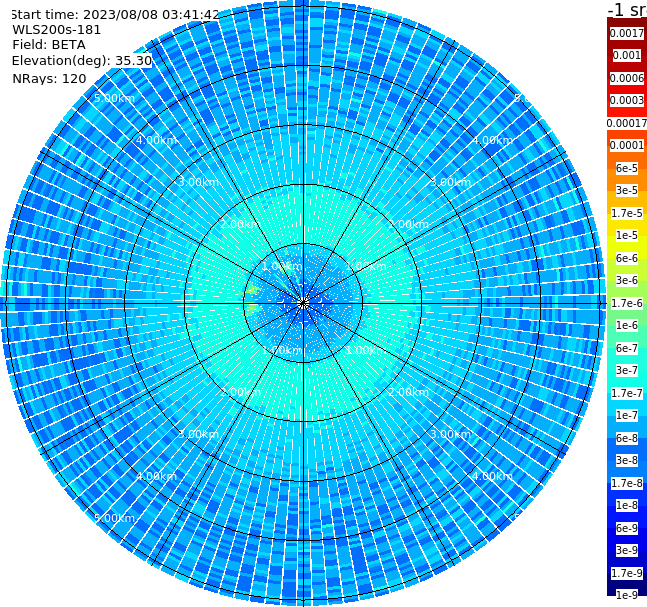
Task: Select the 1e-7 colorbar label
Action: (627, 415)
